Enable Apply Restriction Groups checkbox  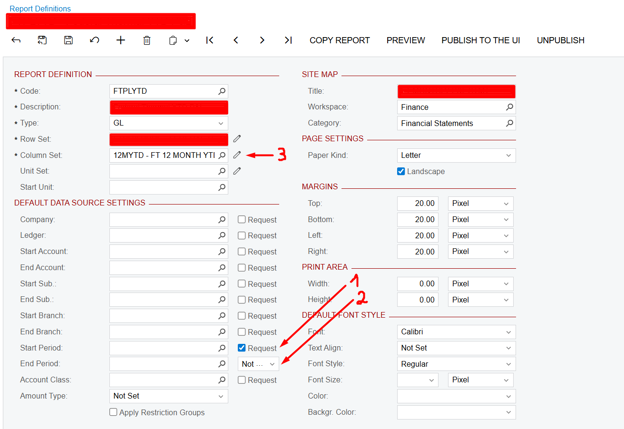pyautogui.click(x=113, y=412)
